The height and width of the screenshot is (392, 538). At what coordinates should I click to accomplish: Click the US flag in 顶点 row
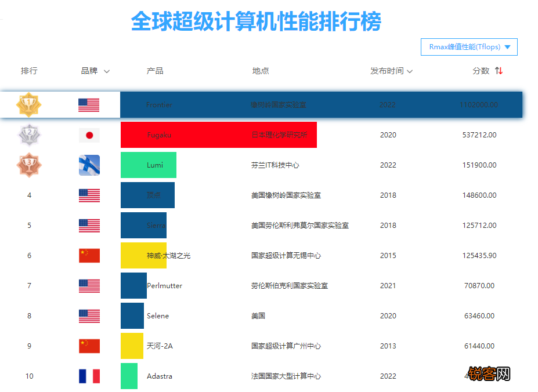click(x=89, y=195)
